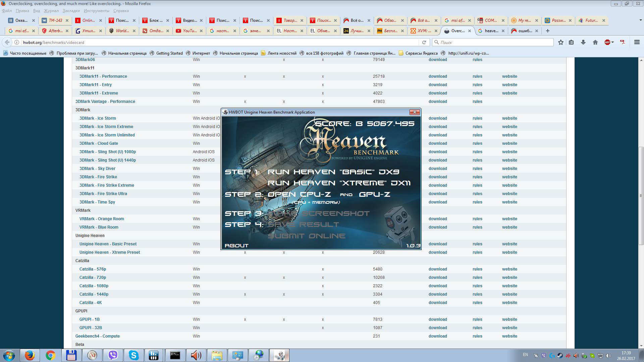Switch to HWBOT Heaven app taskbar button
The image size is (644, 362).
pos(279,355)
